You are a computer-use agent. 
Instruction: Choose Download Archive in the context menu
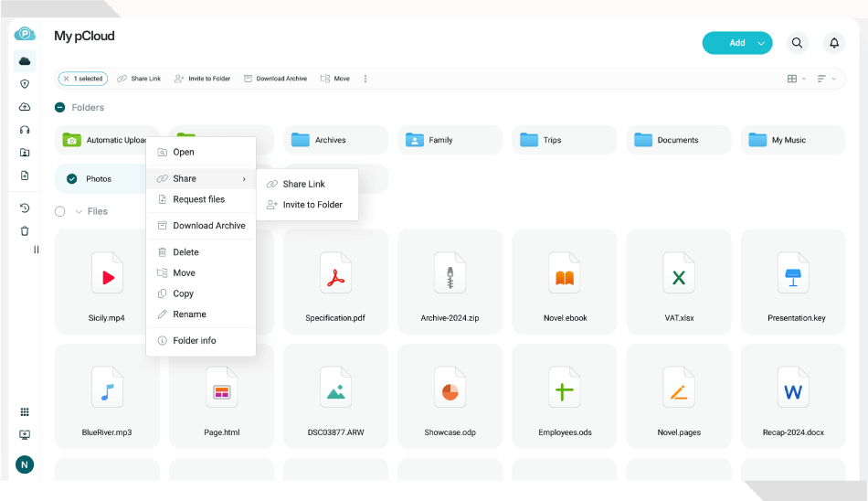pyautogui.click(x=201, y=226)
